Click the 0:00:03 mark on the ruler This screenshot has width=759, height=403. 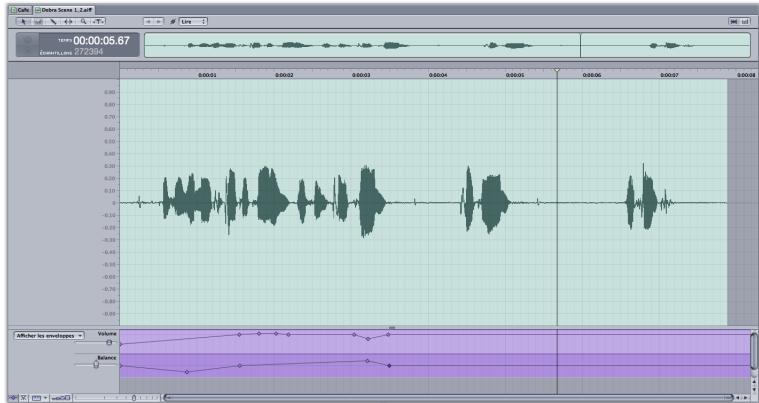(x=361, y=75)
